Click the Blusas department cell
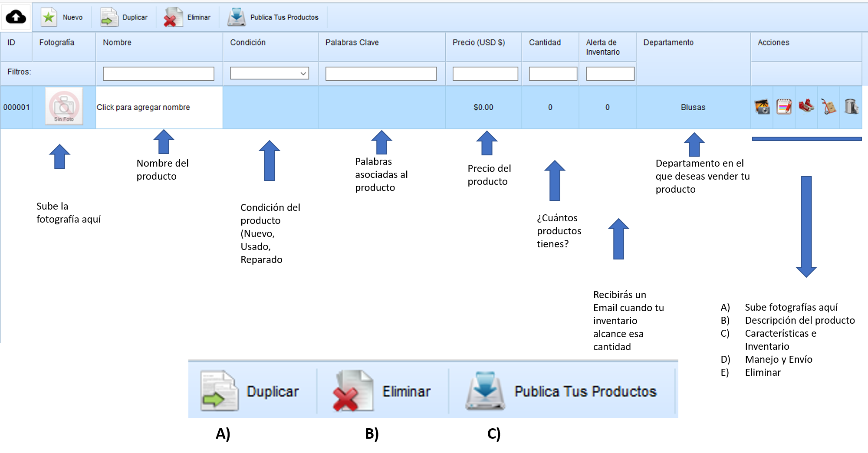This screenshot has height=453, width=868. [x=693, y=107]
